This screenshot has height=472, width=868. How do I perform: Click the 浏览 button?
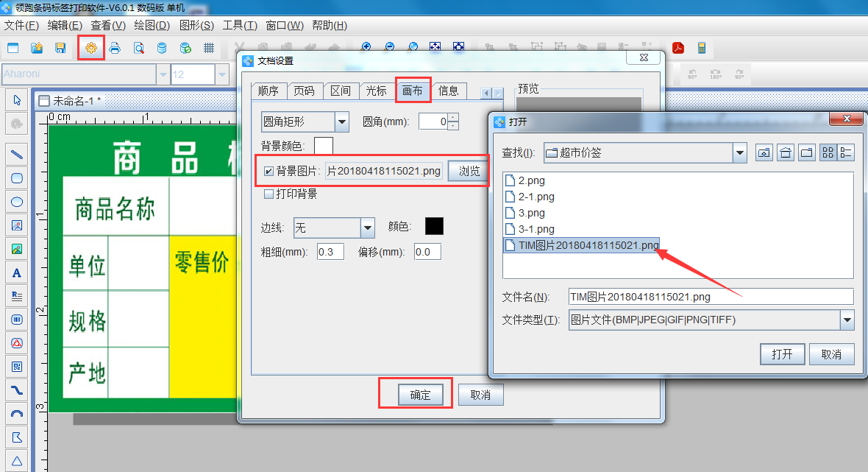468,170
